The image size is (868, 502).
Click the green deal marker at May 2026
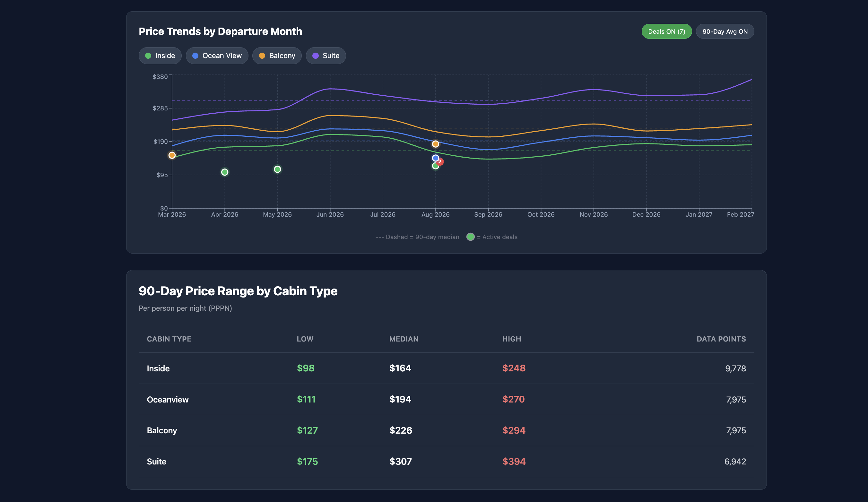click(277, 169)
